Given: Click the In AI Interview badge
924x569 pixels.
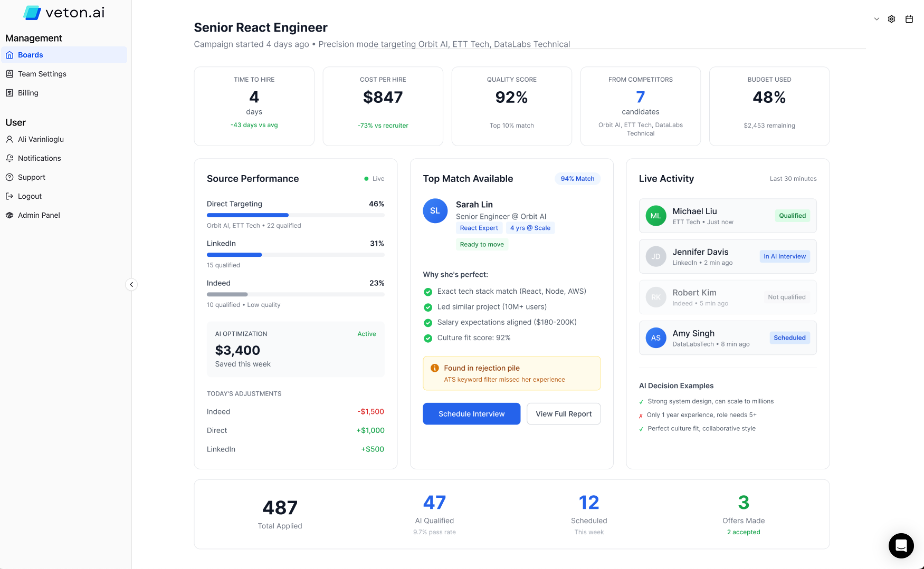Looking at the screenshot, I should point(785,256).
